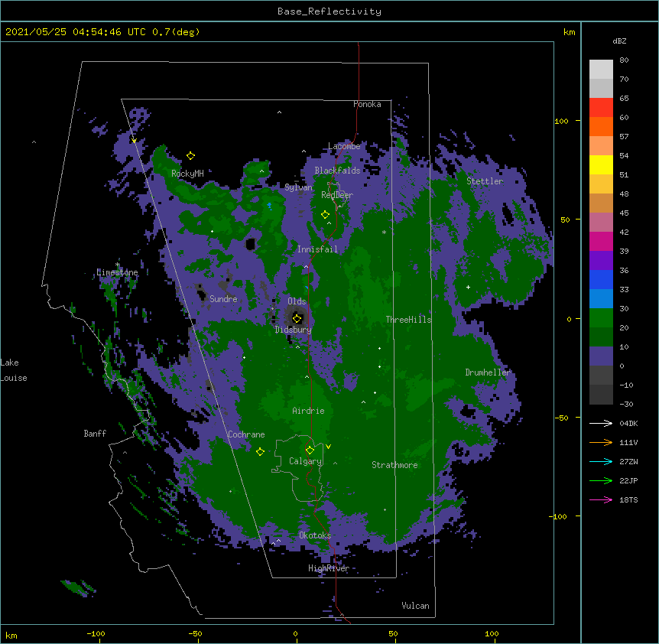
Task: Click the Blackfalds town label
Action: (x=337, y=171)
